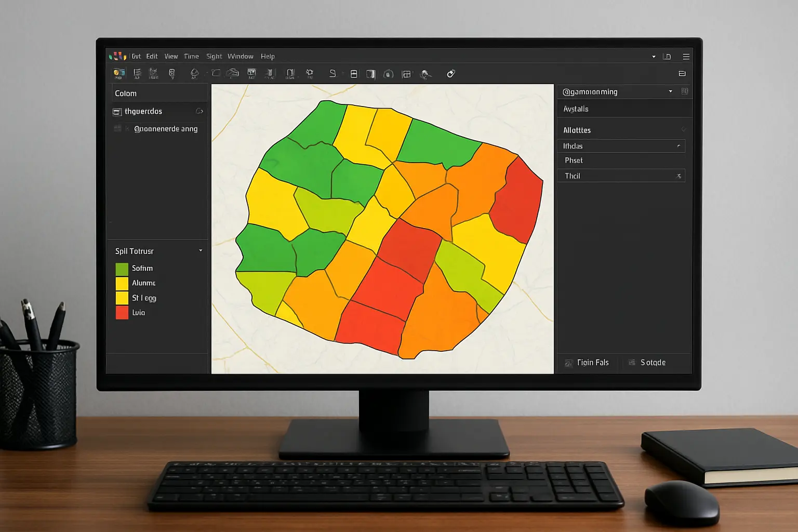Open the @gamoıonming dropdown arrow
Image resolution: width=798 pixels, height=532 pixels.
pyautogui.click(x=671, y=91)
